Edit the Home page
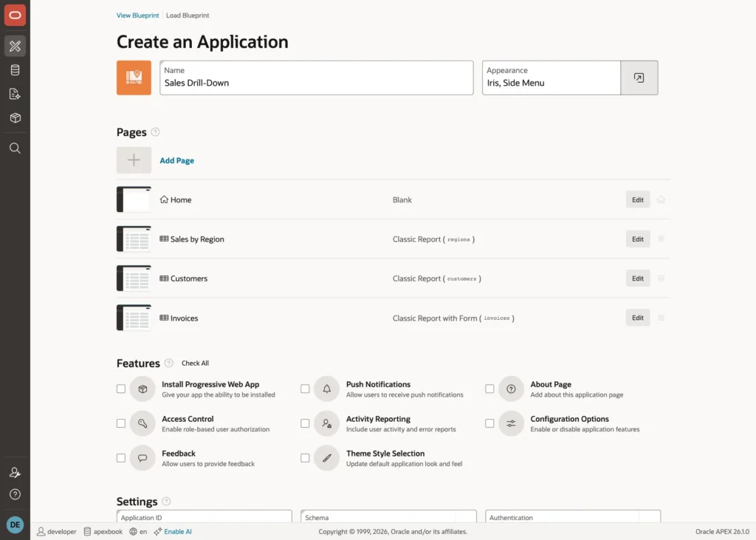 coord(637,199)
